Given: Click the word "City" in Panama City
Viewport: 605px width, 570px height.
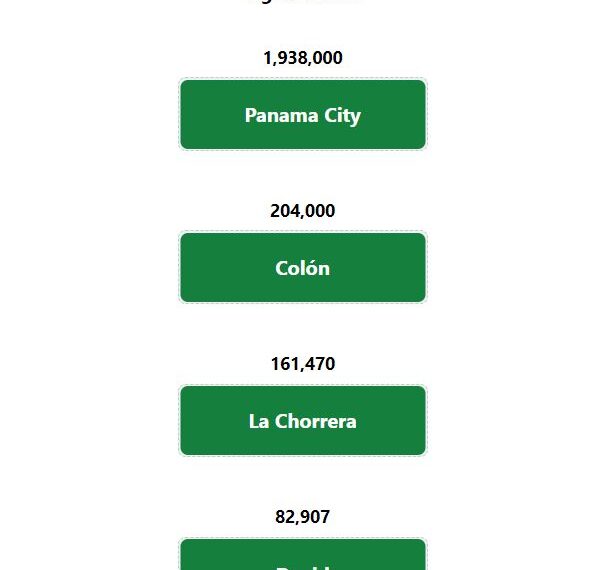Looking at the screenshot, I should coord(342,116).
